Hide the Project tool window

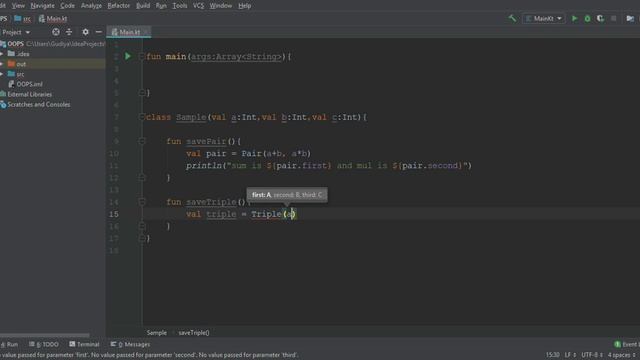[x=98, y=32]
